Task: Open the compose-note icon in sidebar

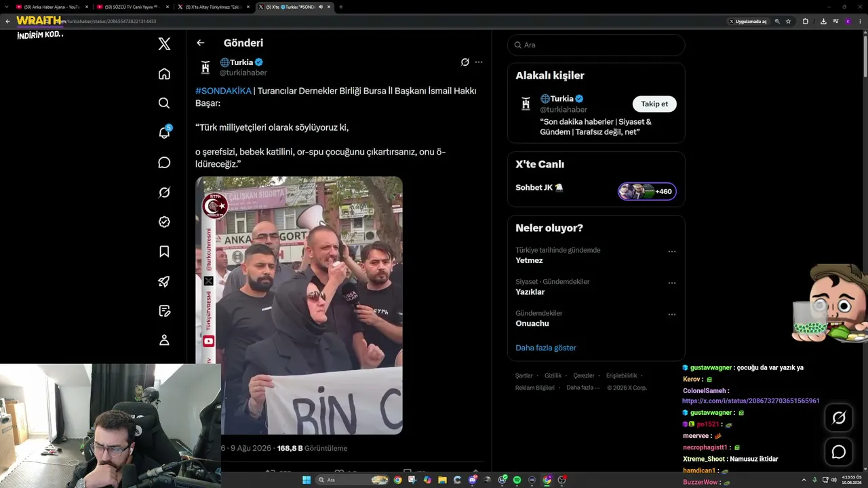Action: tap(164, 310)
